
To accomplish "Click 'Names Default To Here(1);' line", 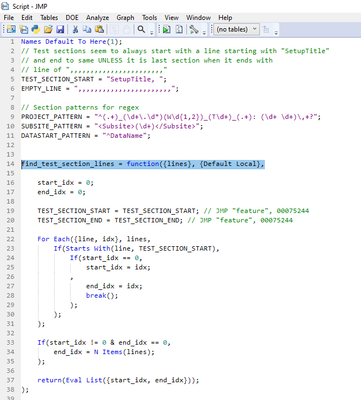I will click(x=71, y=42).
